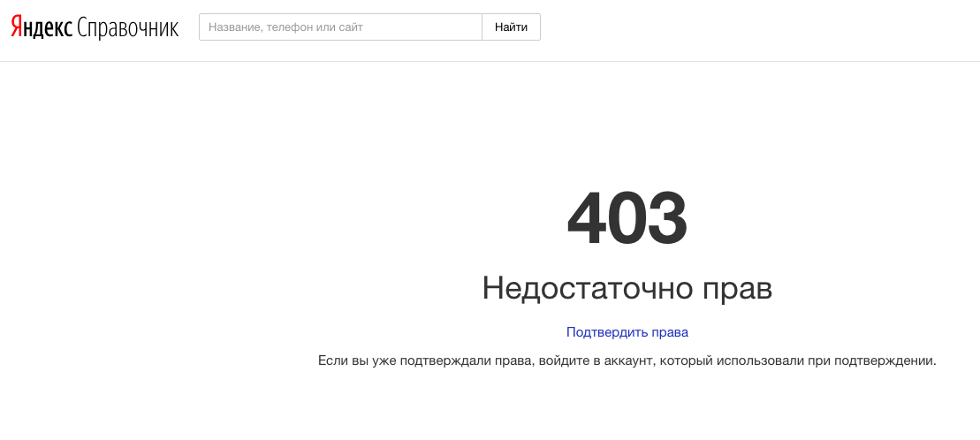Click the Найти search button
The height and width of the screenshot is (440, 980).
click(x=512, y=27)
